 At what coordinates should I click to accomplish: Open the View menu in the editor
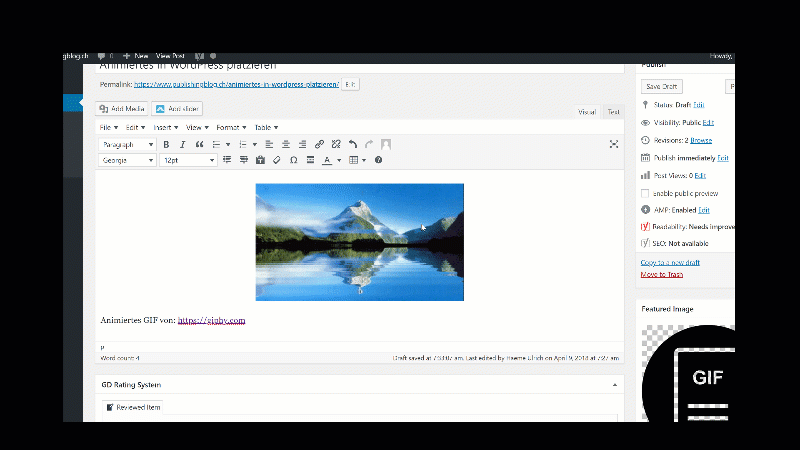click(x=197, y=128)
